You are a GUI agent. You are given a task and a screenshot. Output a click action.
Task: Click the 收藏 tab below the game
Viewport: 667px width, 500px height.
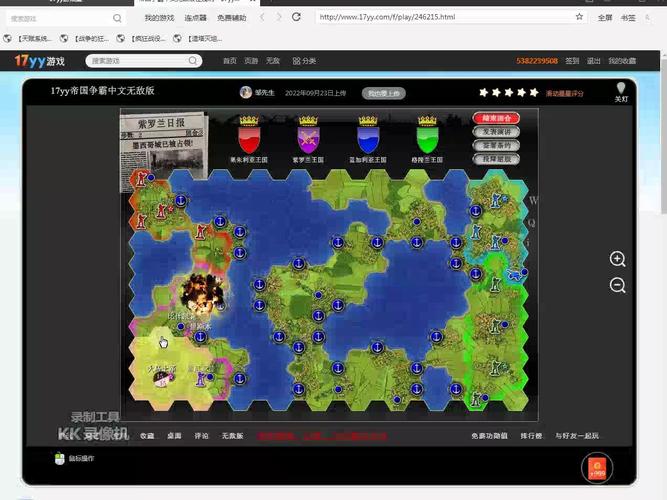pos(147,436)
